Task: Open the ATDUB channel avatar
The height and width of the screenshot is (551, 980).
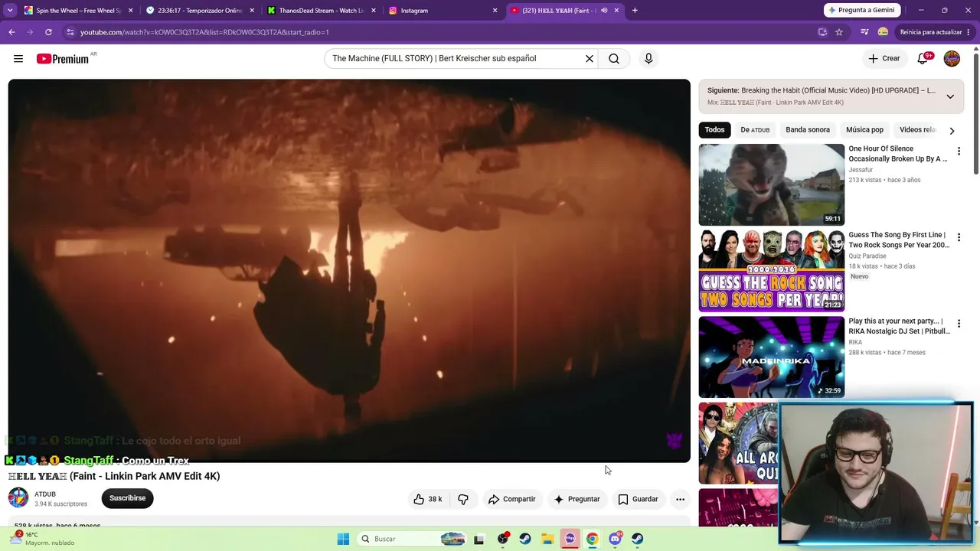Action: click(18, 498)
